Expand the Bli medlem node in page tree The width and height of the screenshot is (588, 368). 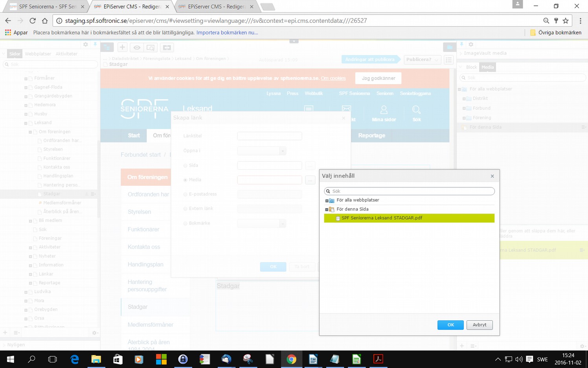30,221
